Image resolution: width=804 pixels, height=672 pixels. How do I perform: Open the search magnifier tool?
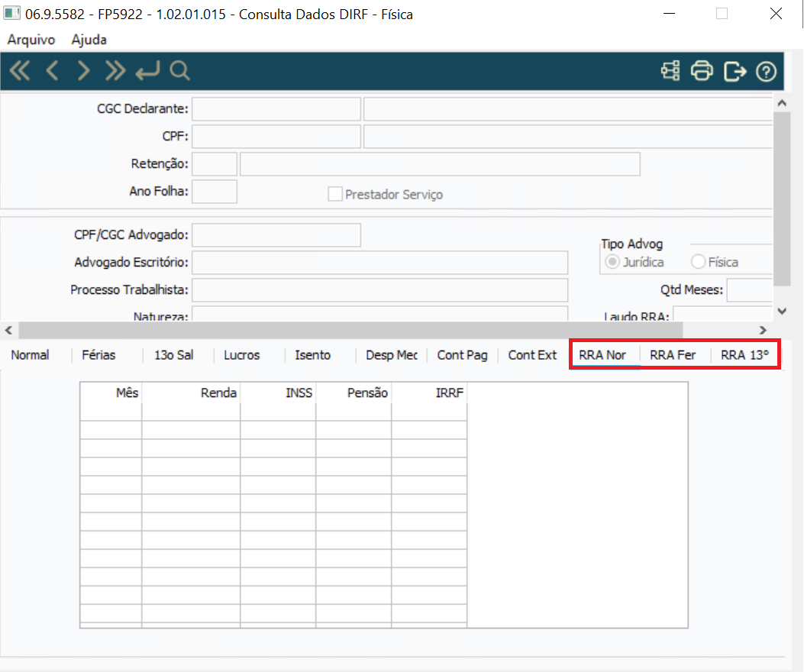pyautogui.click(x=180, y=71)
